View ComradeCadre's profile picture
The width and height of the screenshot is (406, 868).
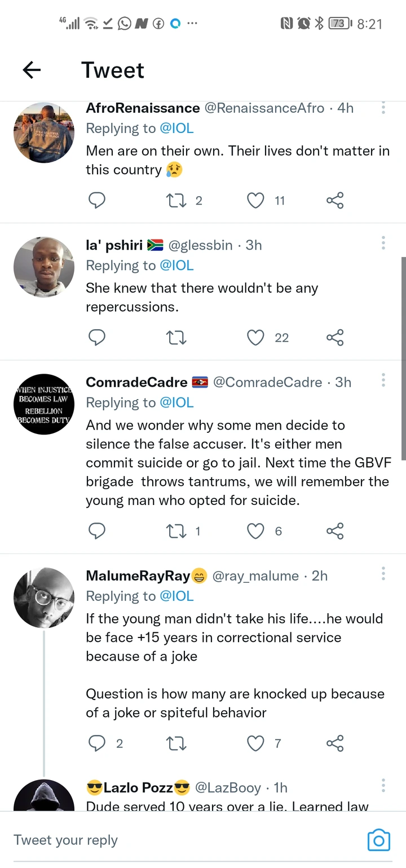pyautogui.click(x=44, y=404)
